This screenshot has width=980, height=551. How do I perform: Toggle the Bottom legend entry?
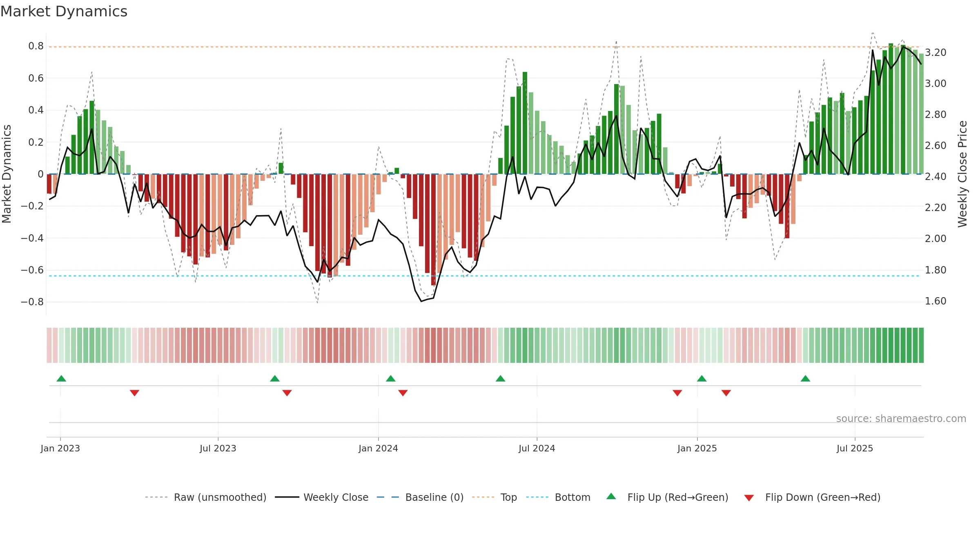click(558, 497)
